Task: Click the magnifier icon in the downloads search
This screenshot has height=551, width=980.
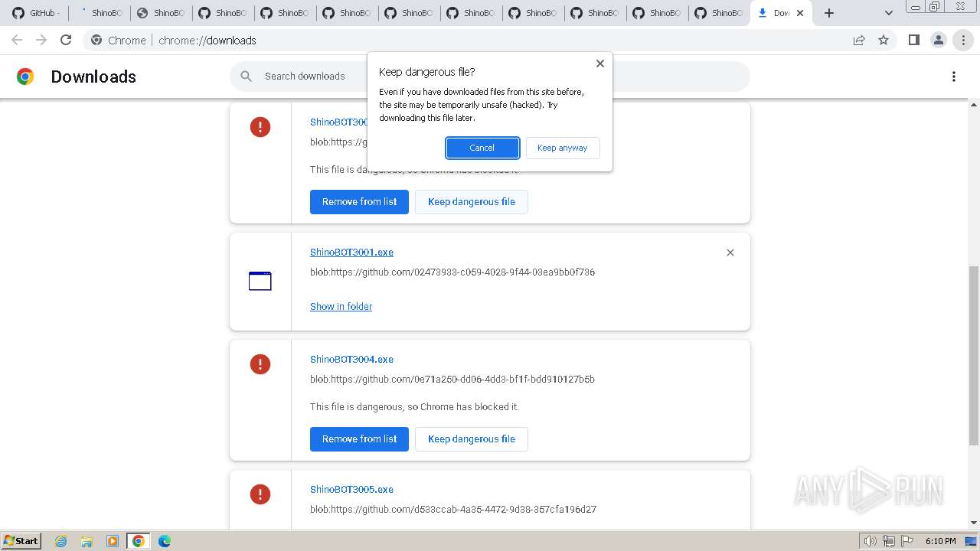Action: [246, 77]
